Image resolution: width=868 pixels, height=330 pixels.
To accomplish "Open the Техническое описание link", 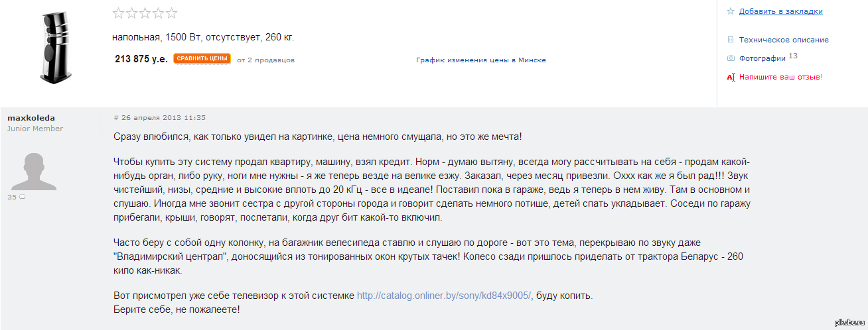I will coord(784,40).
